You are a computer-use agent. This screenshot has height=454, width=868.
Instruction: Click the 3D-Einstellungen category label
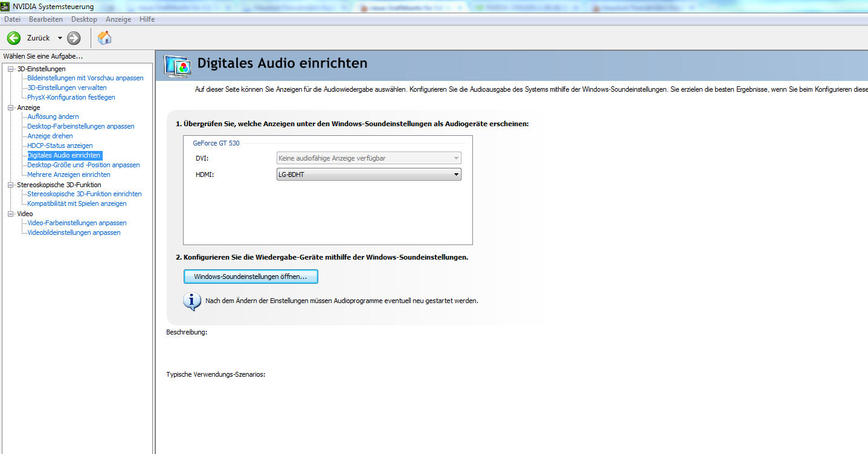point(41,69)
